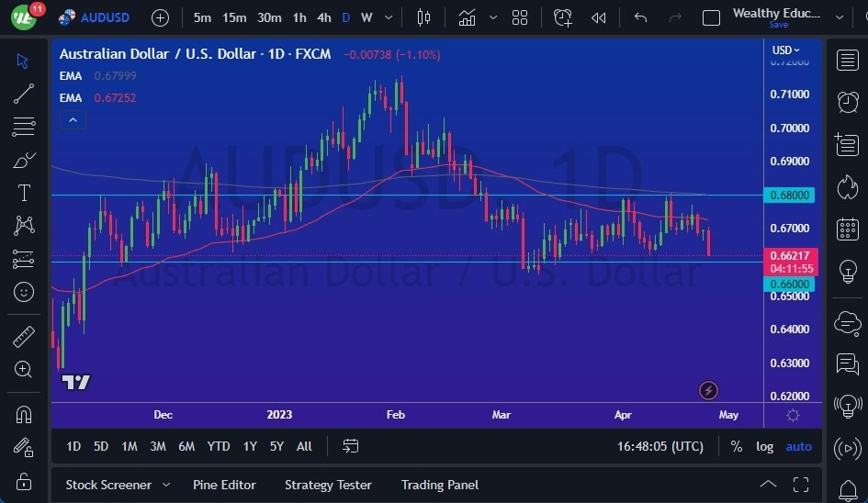
Task: Toggle lock all drawings
Action: pyautogui.click(x=23, y=481)
